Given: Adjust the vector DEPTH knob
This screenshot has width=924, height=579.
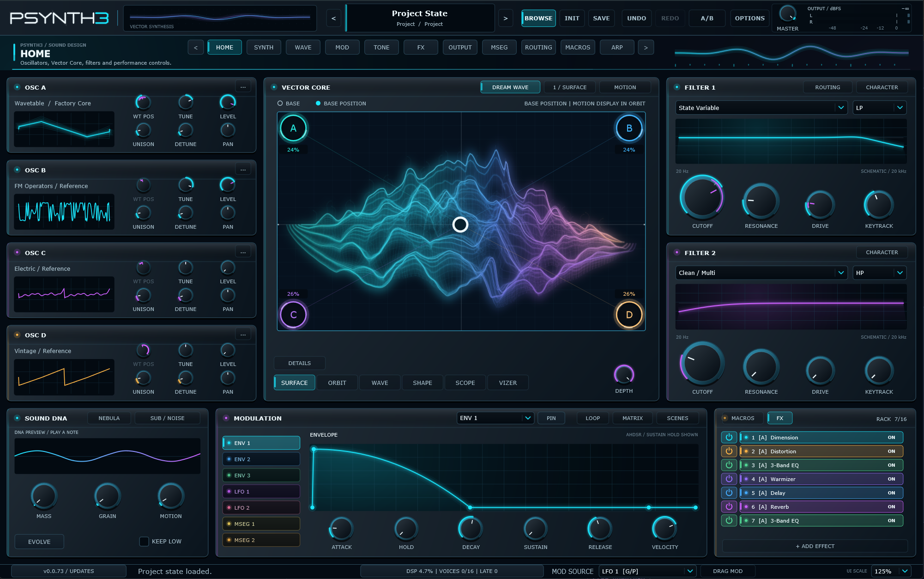Looking at the screenshot, I should [624, 374].
